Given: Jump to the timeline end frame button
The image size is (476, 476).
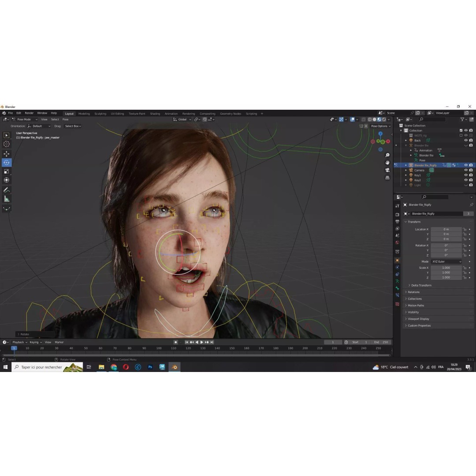Looking at the screenshot, I should pos(212,342).
